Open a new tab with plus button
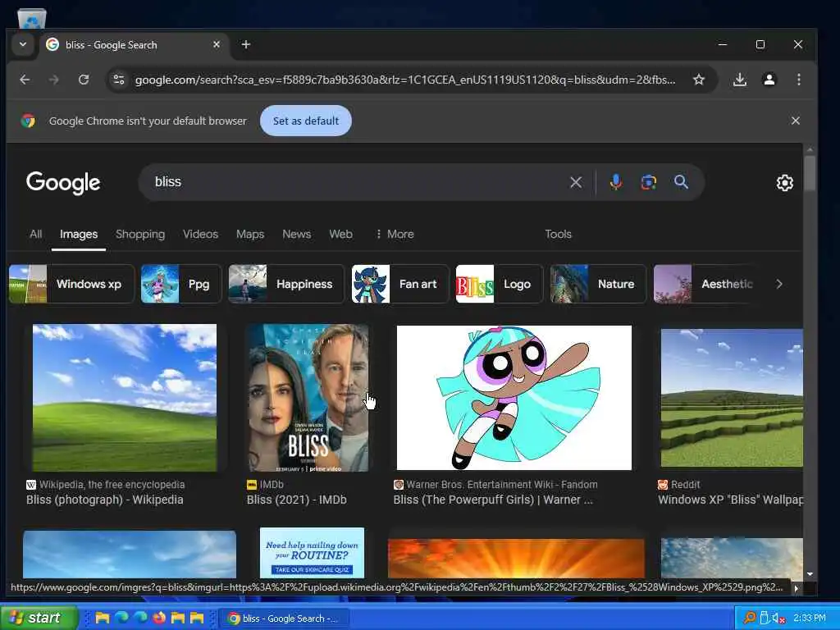This screenshot has width=840, height=630. 246,44
